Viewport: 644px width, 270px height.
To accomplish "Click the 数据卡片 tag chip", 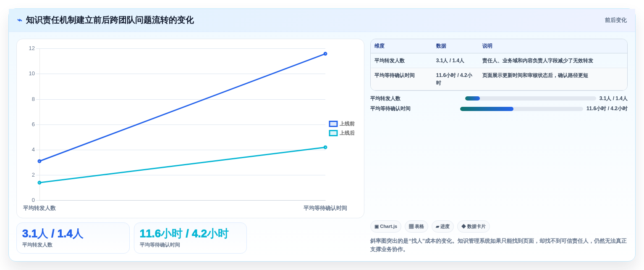I will coord(474,227).
